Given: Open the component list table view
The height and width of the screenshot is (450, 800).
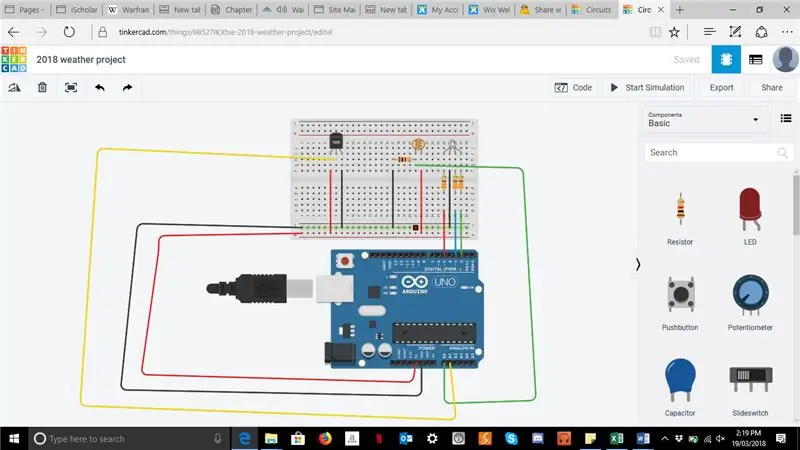Looking at the screenshot, I should tap(756, 60).
